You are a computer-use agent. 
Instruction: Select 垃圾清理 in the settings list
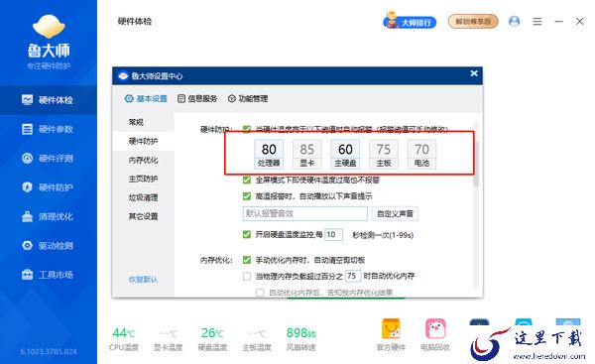click(144, 197)
